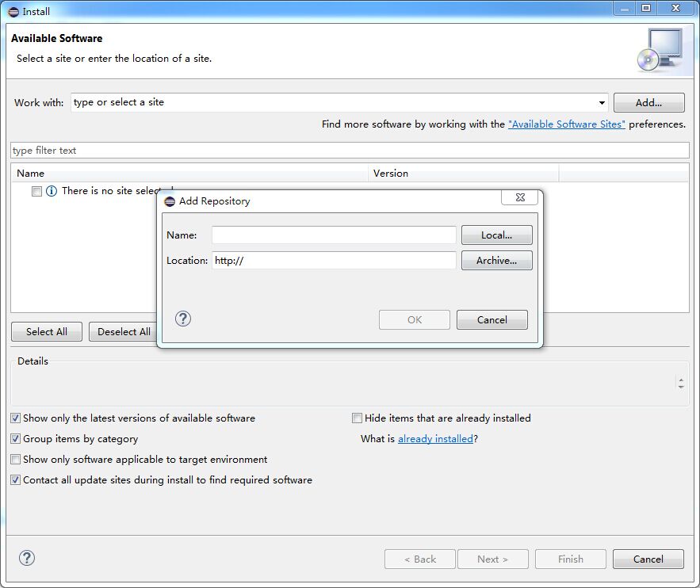Click the Eclipse icon in Add Repository title
Viewport: 700px width, 588px height.
click(170, 201)
